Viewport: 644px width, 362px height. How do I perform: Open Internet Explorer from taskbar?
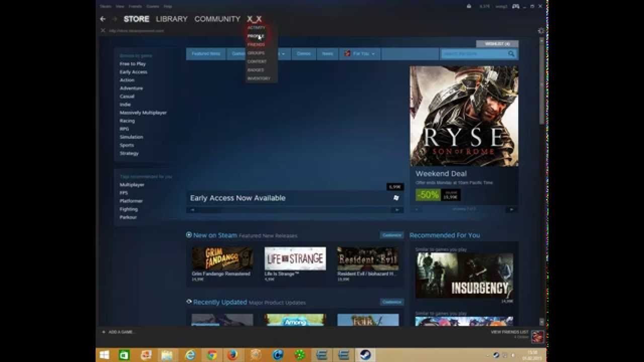[x=190, y=355]
